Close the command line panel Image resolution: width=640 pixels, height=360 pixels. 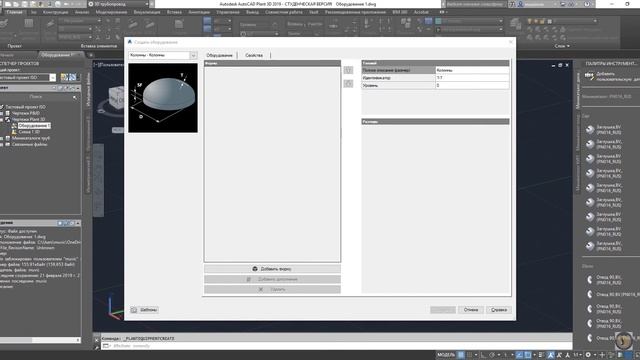pyautogui.click(x=97, y=339)
